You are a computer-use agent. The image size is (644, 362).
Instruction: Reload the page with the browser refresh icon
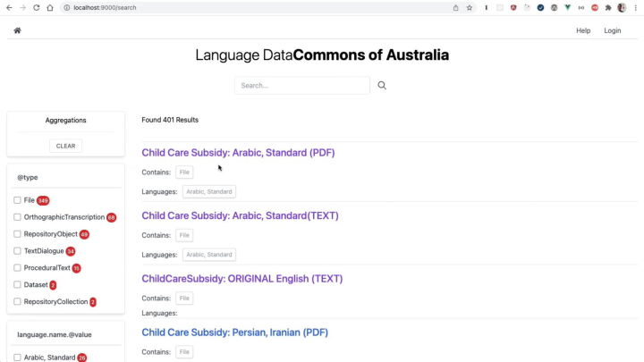point(36,7)
